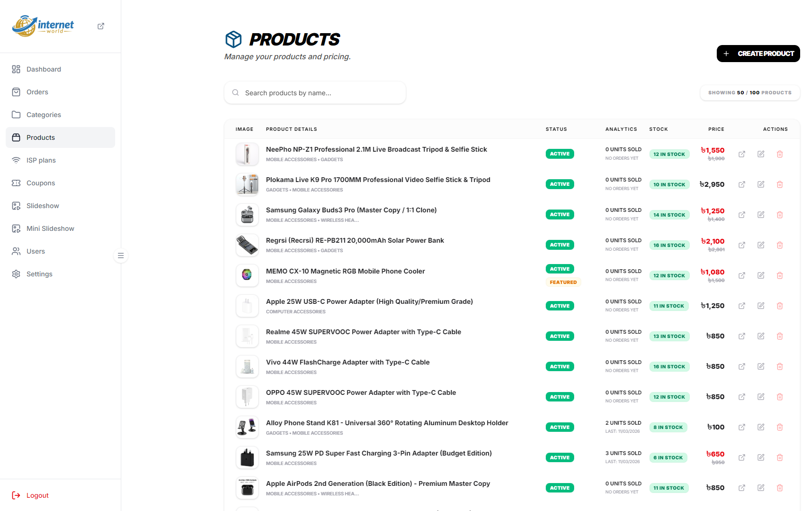Open the Mini Slideshow section
This screenshot has height=511, width=812.
(x=50, y=228)
